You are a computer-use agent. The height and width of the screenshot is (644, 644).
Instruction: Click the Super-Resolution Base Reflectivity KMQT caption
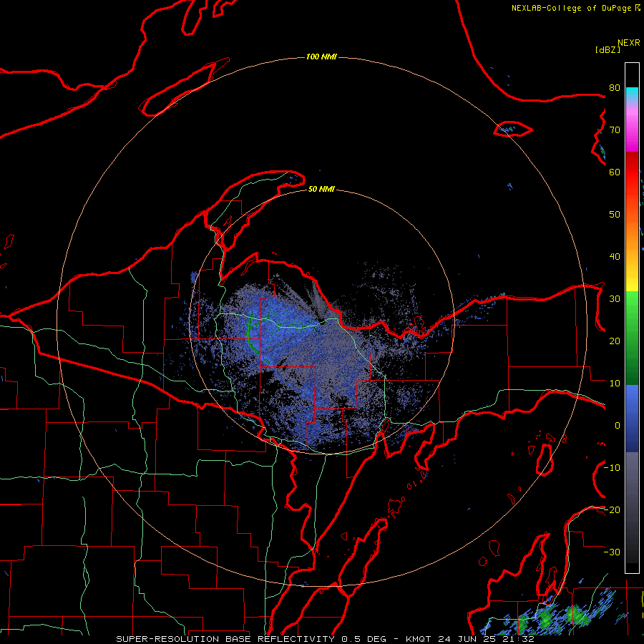(326, 639)
